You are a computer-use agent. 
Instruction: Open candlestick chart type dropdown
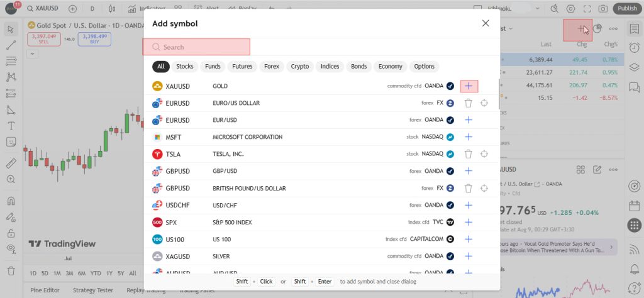tap(113, 9)
